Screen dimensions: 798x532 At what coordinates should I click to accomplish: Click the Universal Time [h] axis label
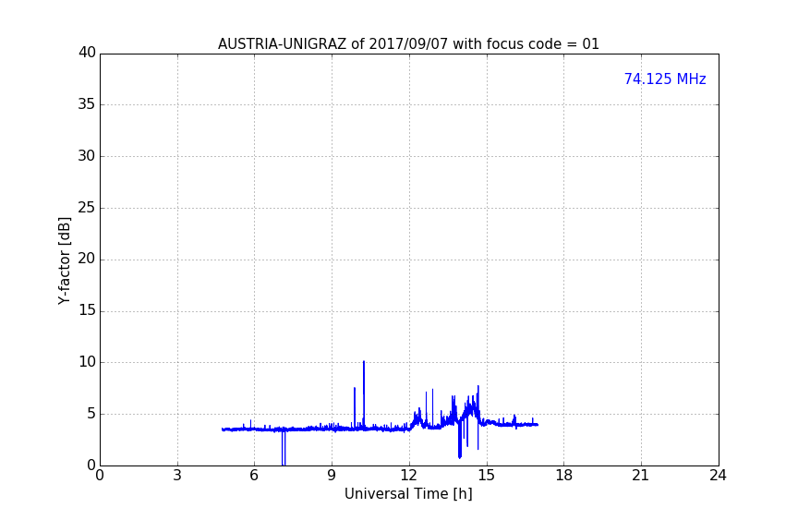[x=408, y=494]
